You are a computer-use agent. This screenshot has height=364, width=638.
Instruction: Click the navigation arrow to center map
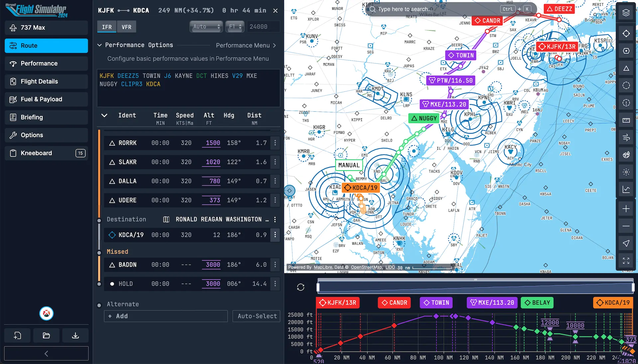click(626, 244)
